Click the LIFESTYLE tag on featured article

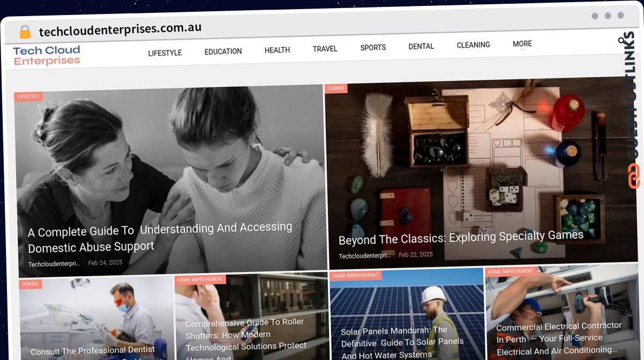point(28,97)
